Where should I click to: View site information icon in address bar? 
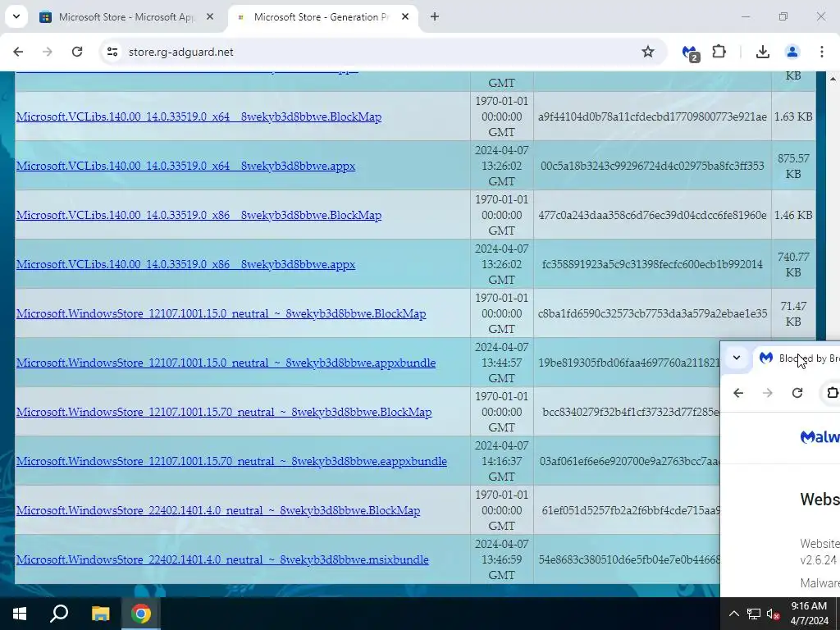(112, 52)
